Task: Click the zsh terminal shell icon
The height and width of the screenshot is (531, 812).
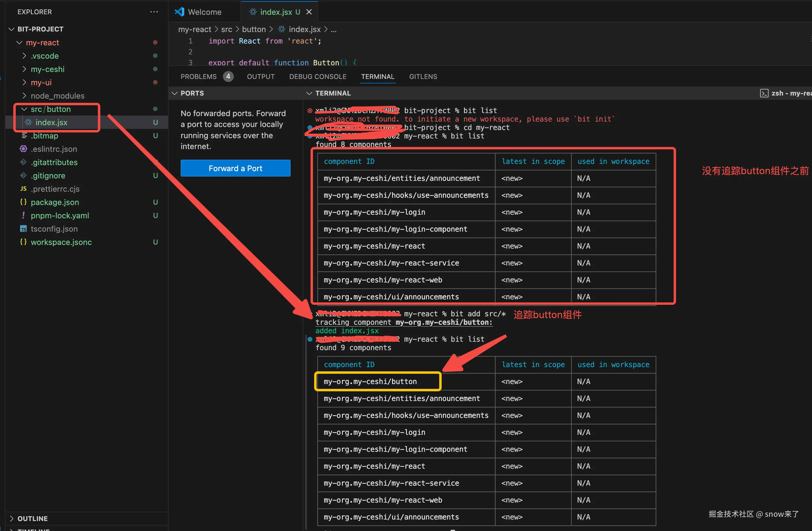Action: point(764,93)
